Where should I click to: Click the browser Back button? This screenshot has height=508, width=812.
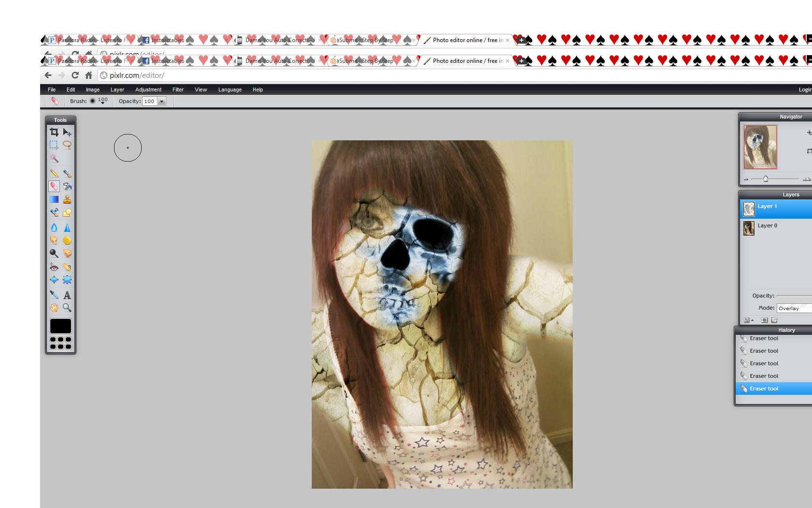click(48, 75)
